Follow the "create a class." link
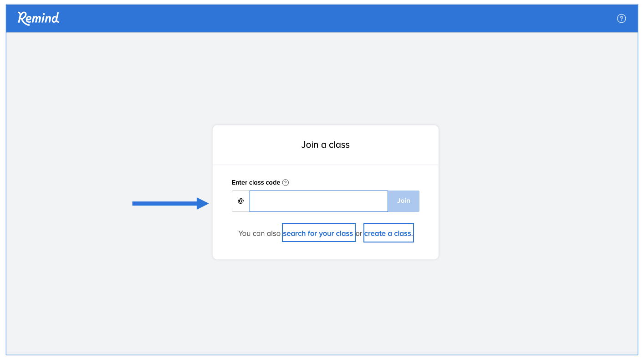The image size is (644, 361). 388,233
